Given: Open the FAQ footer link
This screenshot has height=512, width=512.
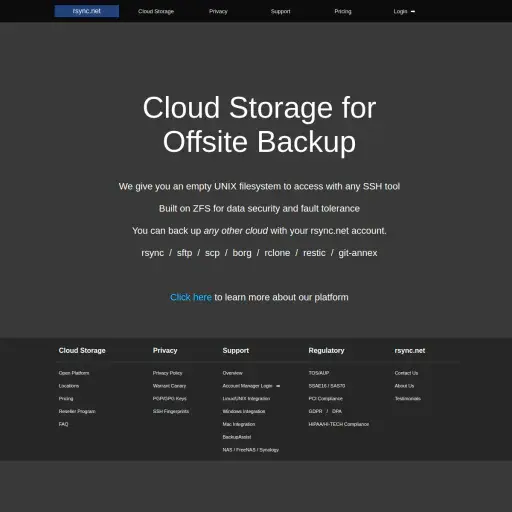Looking at the screenshot, I should [x=63, y=424].
